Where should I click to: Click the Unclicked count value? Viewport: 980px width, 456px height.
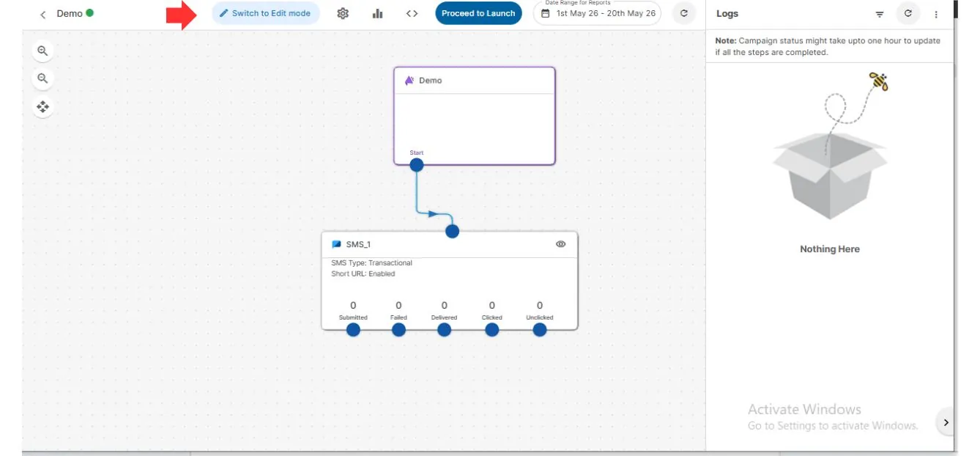(540, 305)
